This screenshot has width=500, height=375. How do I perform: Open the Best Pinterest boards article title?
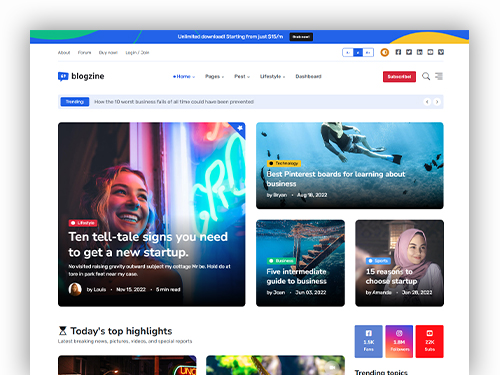coord(336,179)
